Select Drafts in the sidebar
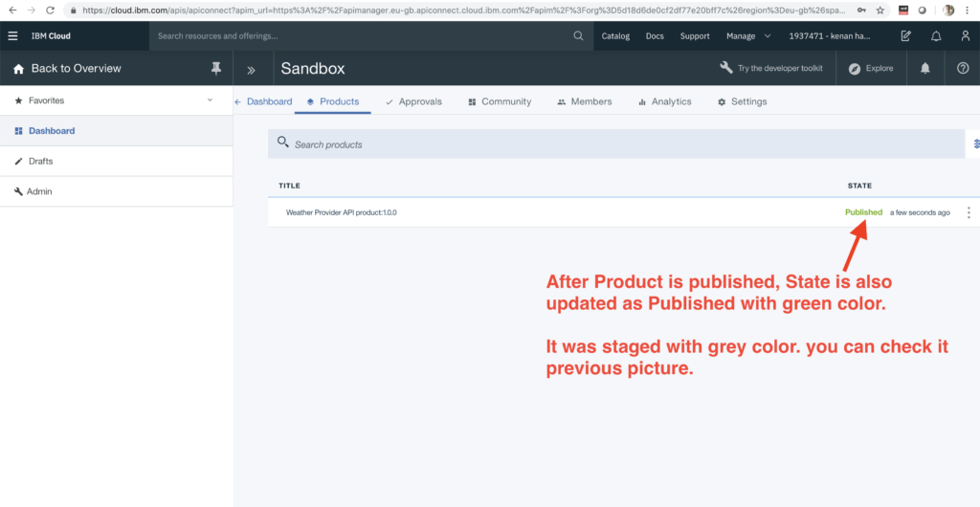Screen dimensions: 980x507 (x=116, y=161)
